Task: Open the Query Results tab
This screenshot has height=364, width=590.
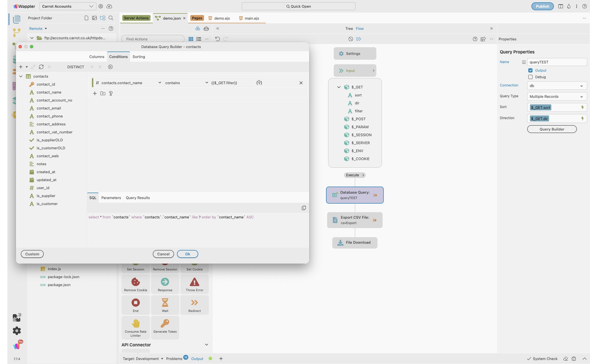Action: click(x=138, y=198)
